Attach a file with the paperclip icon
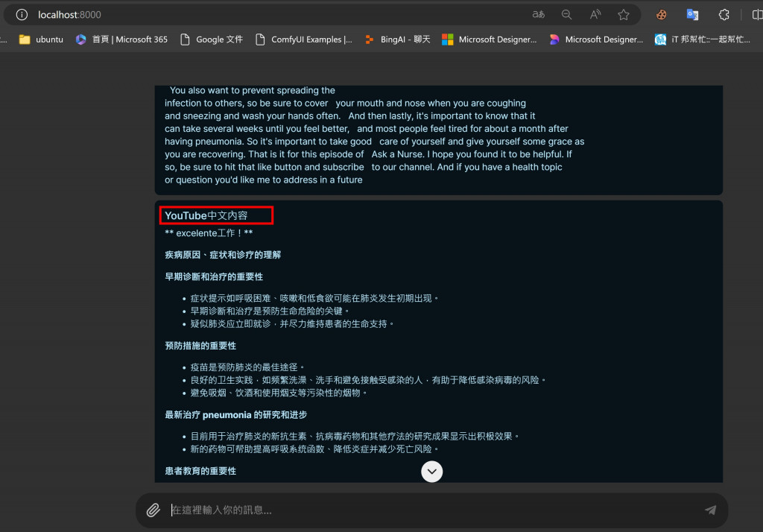This screenshot has width=763, height=532. click(153, 510)
